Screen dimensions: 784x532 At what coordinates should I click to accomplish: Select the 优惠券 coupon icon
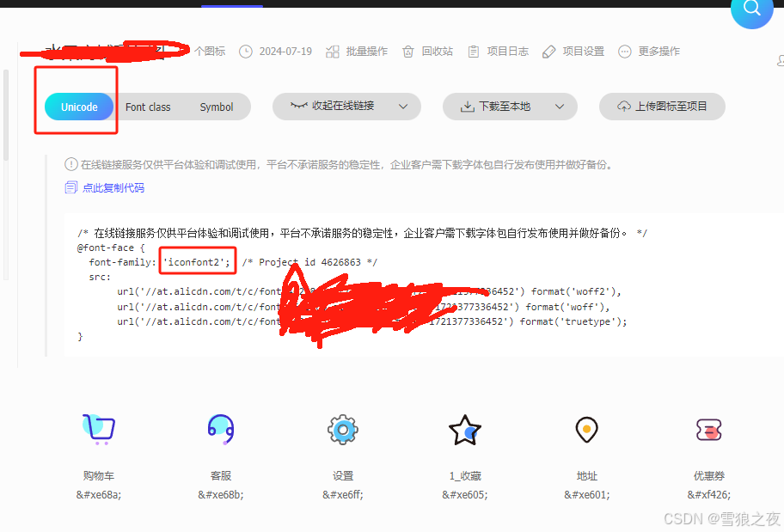click(x=709, y=430)
